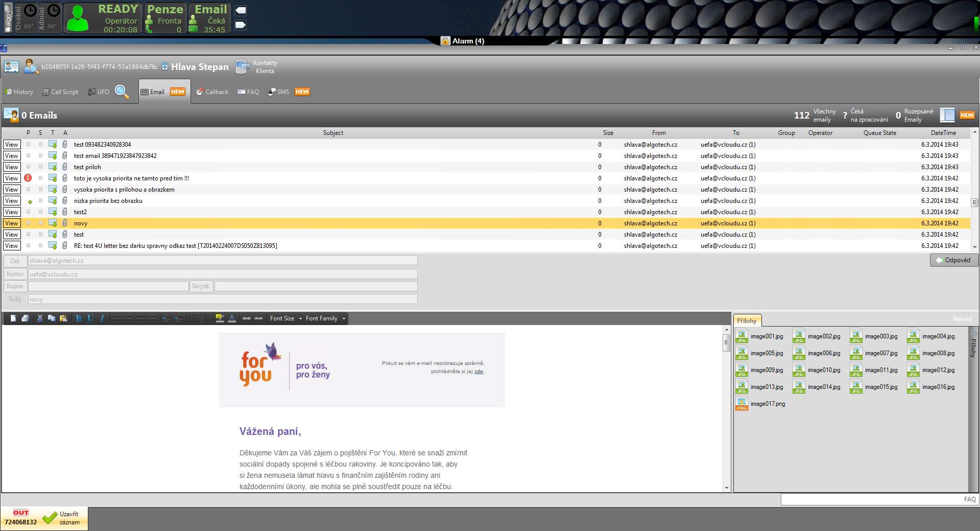The width and height of the screenshot is (980, 531).
Task: Open the Font Family dropdown
Action: (x=325, y=318)
